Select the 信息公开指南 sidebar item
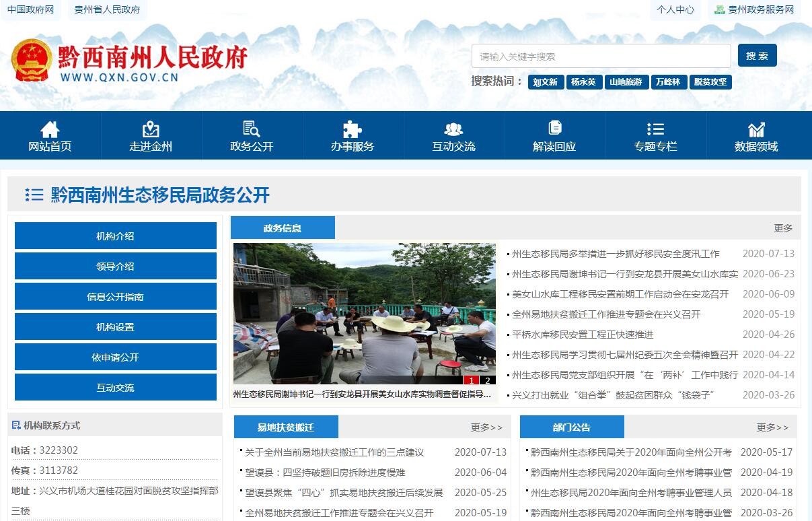This screenshot has width=812, height=521. tap(115, 297)
